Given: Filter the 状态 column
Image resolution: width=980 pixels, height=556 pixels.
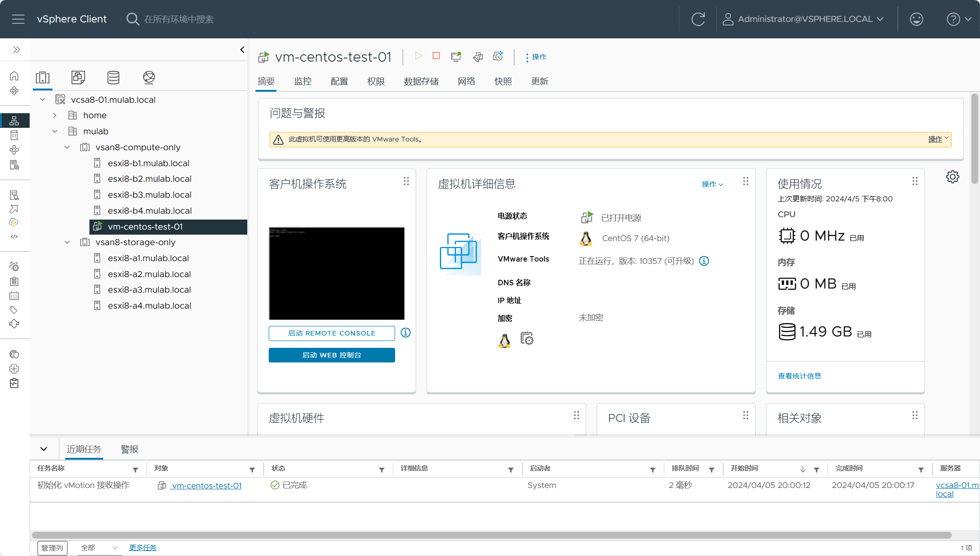Looking at the screenshot, I should click(x=382, y=470).
